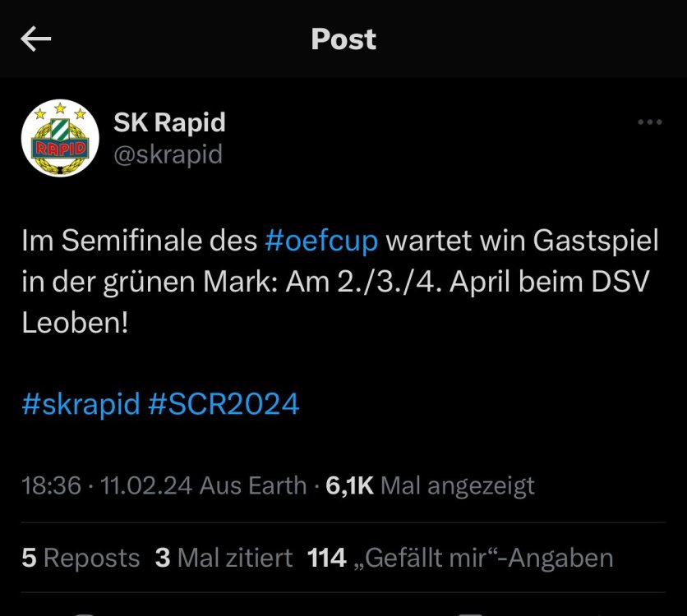Open the SK Rapid display name profile
The height and width of the screenshot is (616, 687).
tap(169, 122)
